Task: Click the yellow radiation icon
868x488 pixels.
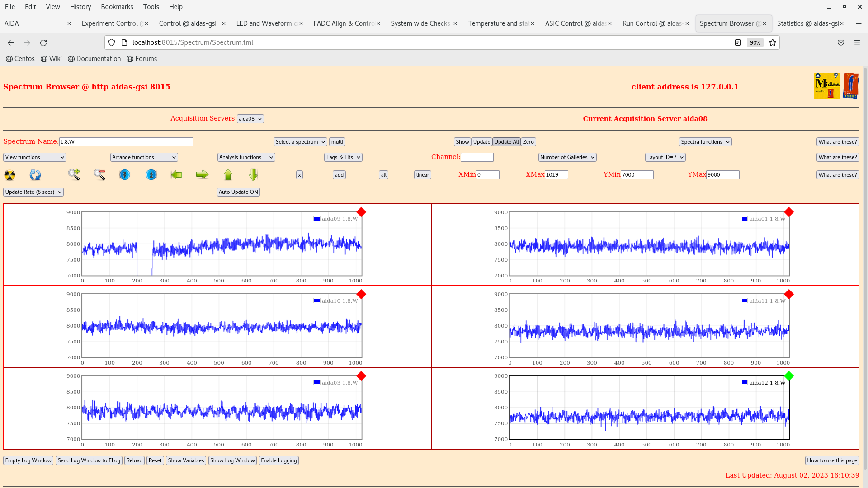Action: [9, 175]
